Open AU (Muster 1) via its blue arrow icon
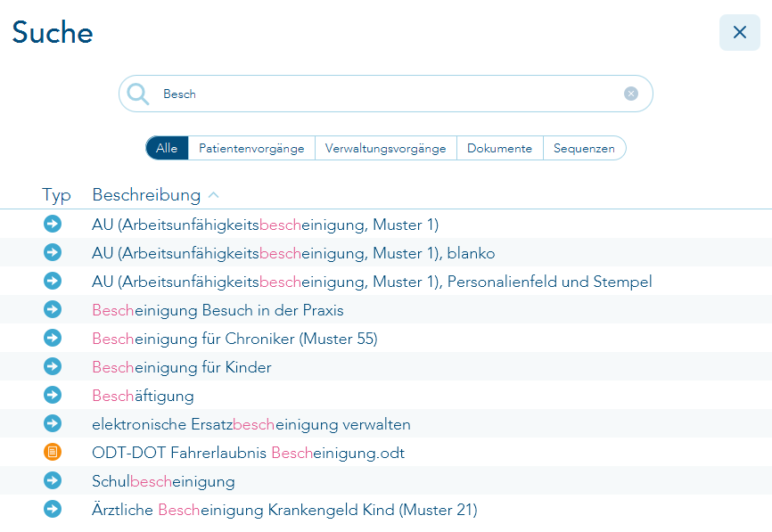The height and width of the screenshot is (532, 772). [x=52, y=225]
